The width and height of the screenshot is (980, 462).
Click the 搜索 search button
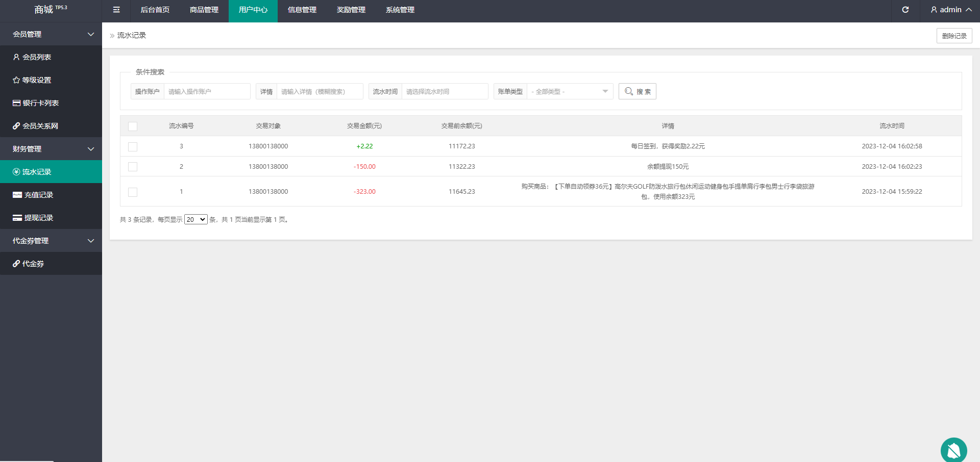pyautogui.click(x=637, y=92)
